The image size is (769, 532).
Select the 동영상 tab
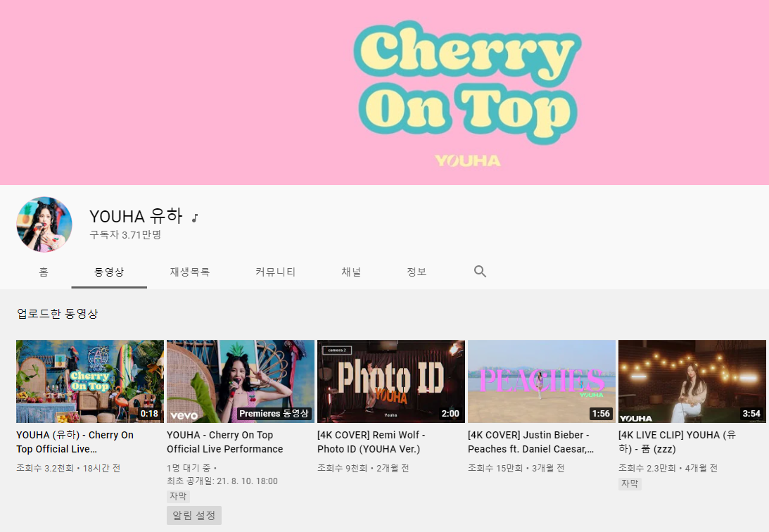pyautogui.click(x=109, y=272)
